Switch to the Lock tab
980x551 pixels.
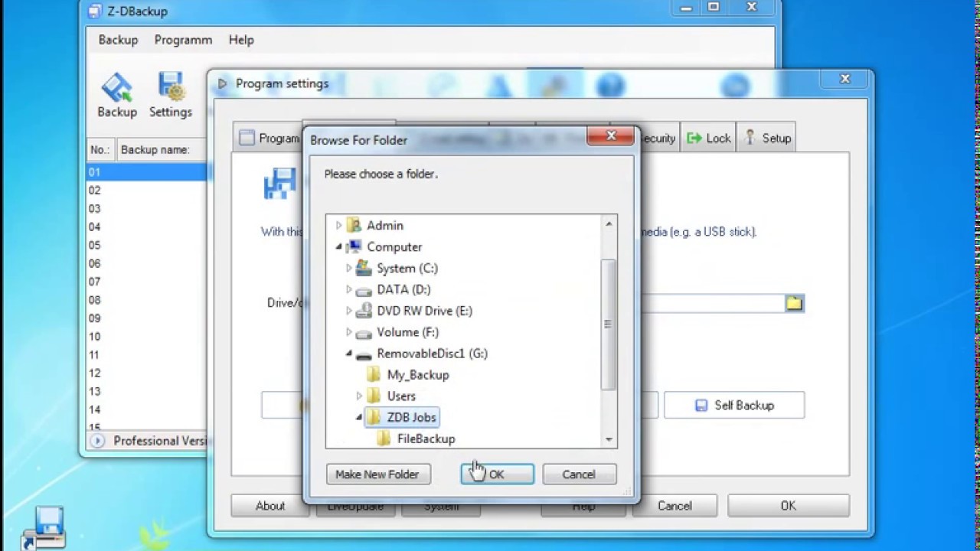(x=708, y=138)
